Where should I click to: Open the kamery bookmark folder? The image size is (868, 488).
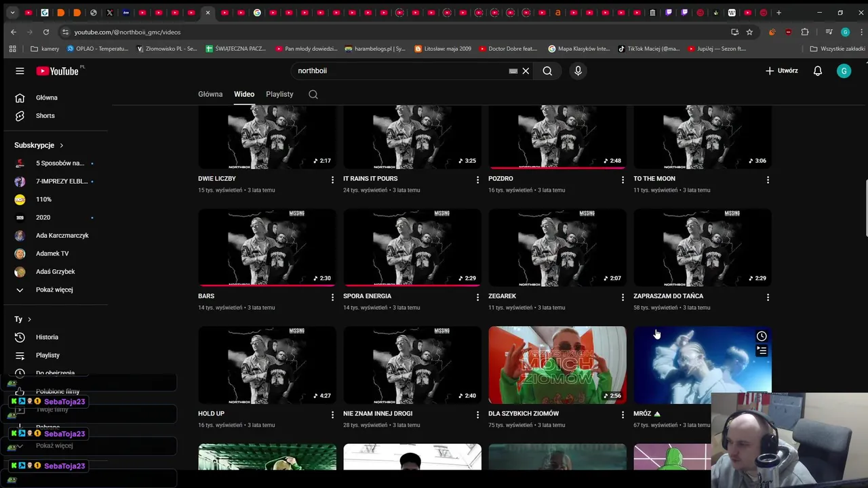45,49
